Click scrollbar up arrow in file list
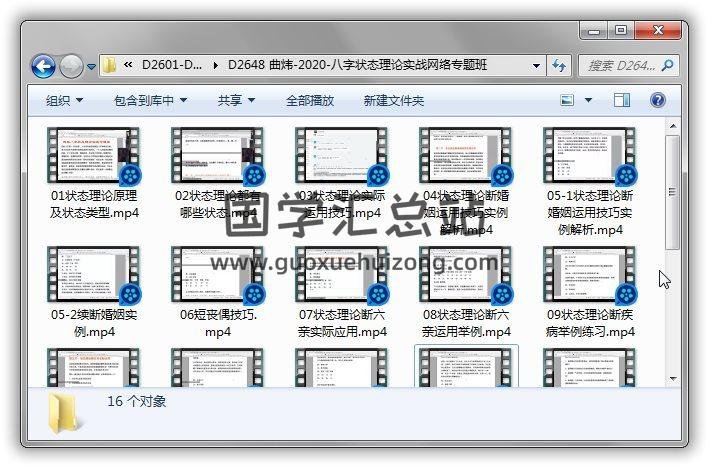The width and height of the screenshot is (709, 468). coord(673,126)
